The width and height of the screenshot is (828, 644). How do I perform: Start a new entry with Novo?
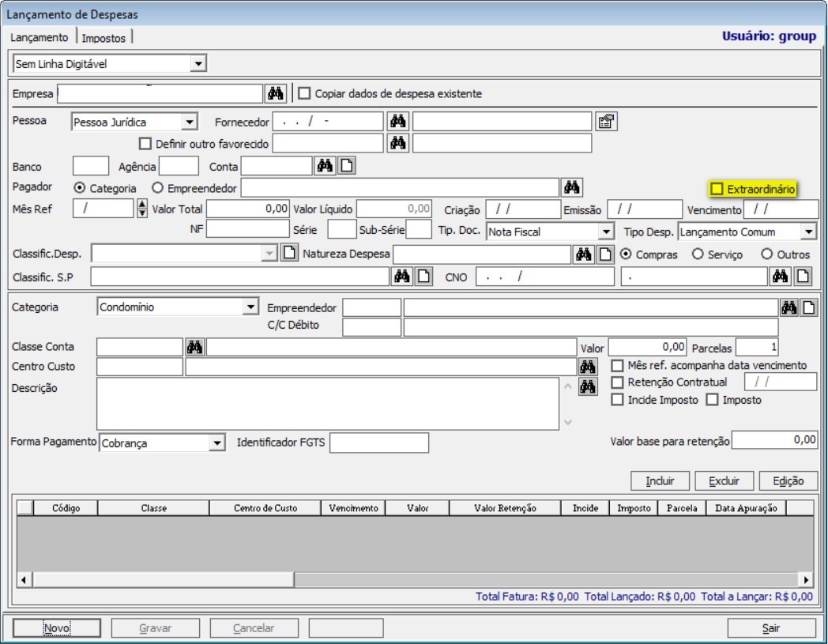[57, 627]
